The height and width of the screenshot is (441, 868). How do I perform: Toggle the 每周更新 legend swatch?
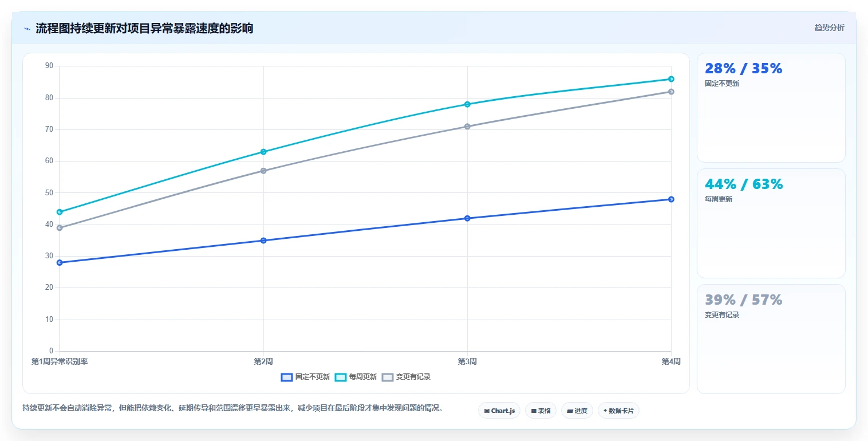341,377
